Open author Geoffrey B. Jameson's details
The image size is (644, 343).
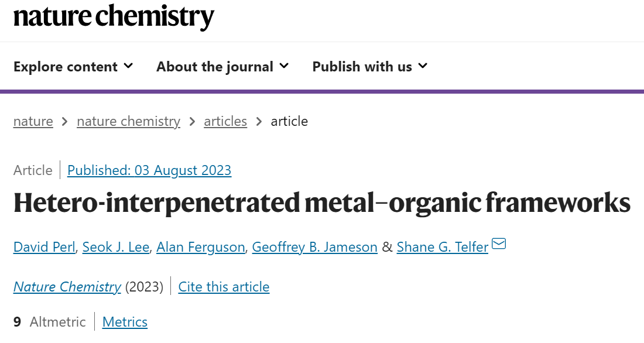coord(314,247)
